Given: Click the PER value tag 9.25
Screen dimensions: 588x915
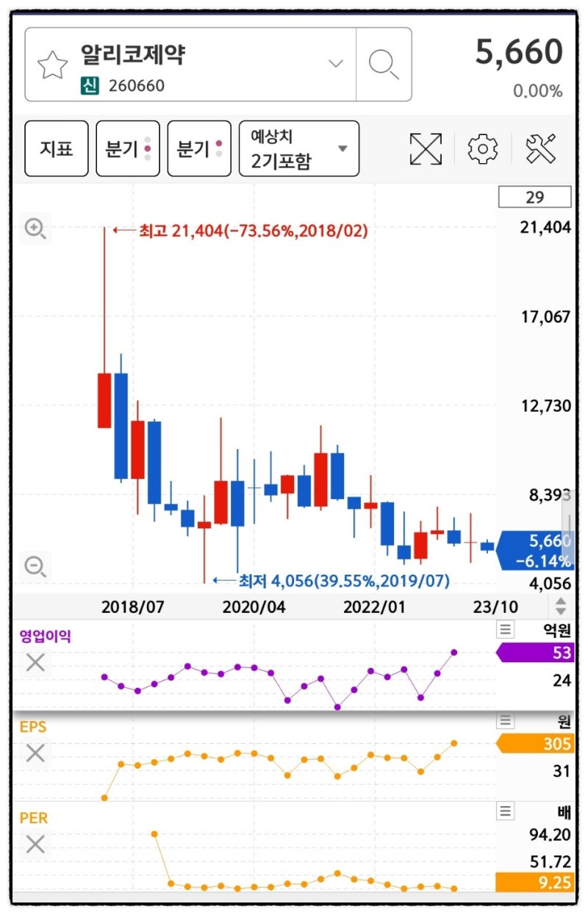Looking at the screenshot, I should (x=535, y=882).
